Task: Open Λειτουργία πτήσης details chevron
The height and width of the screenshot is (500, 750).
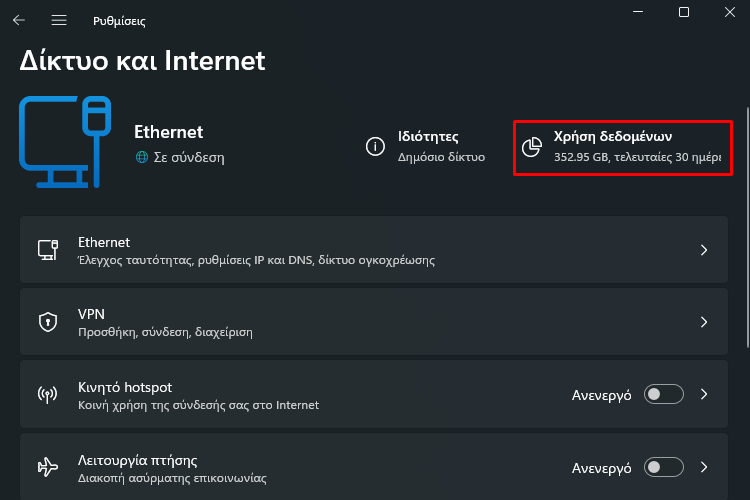Action: (x=704, y=467)
